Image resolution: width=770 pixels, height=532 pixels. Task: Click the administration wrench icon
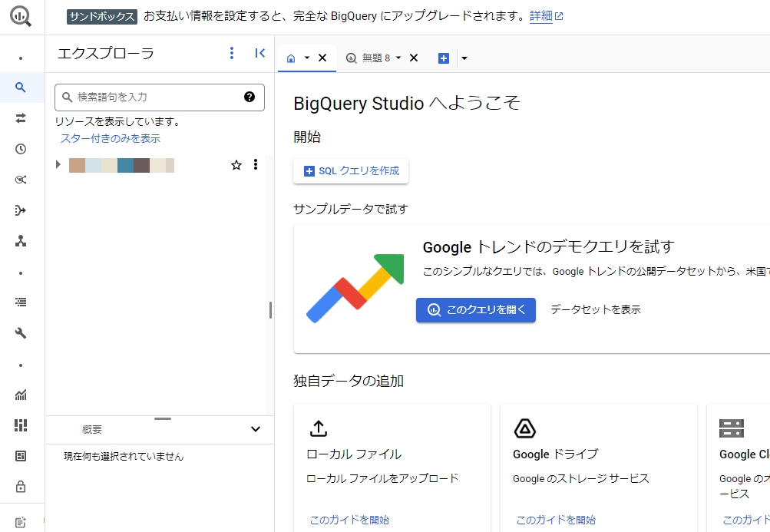pos(22,332)
